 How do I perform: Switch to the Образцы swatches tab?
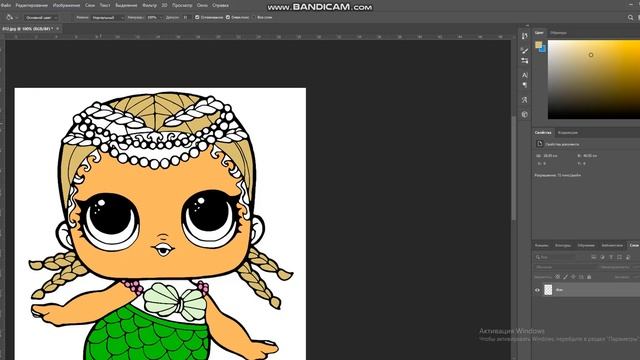pyautogui.click(x=558, y=33)
